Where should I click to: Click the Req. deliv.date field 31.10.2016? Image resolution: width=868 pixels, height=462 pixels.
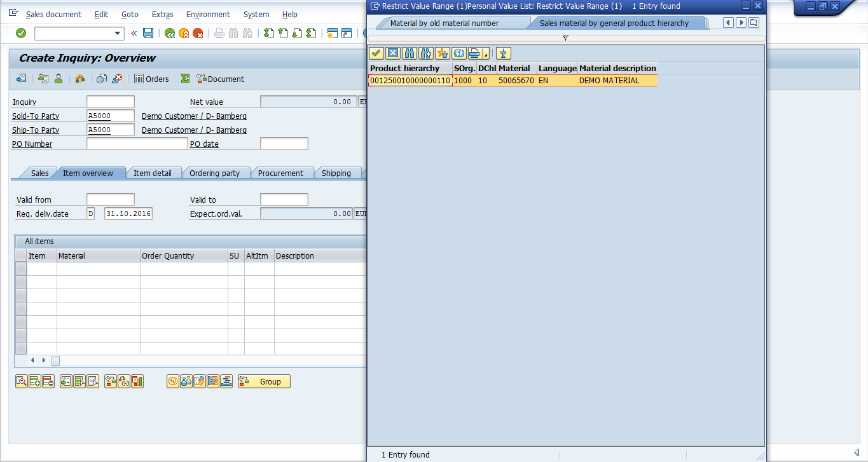pyautogui.click(x=128, y=214)
